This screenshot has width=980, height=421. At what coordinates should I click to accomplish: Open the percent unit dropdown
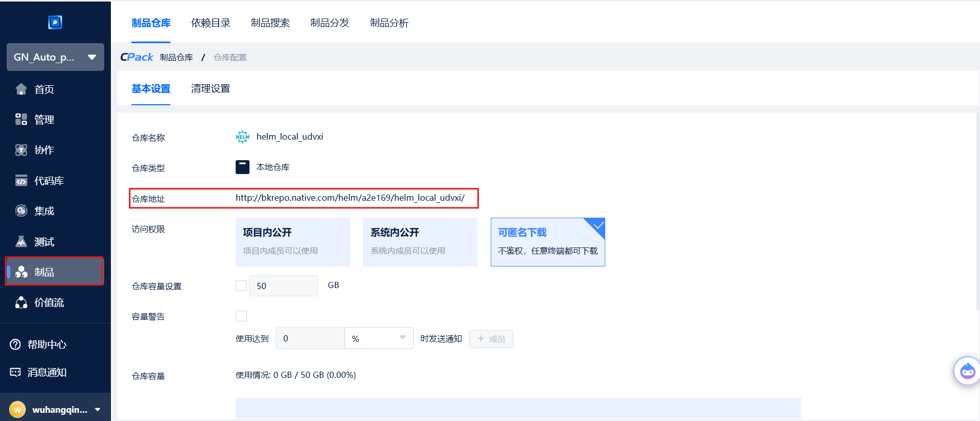(x=379, y=338)
